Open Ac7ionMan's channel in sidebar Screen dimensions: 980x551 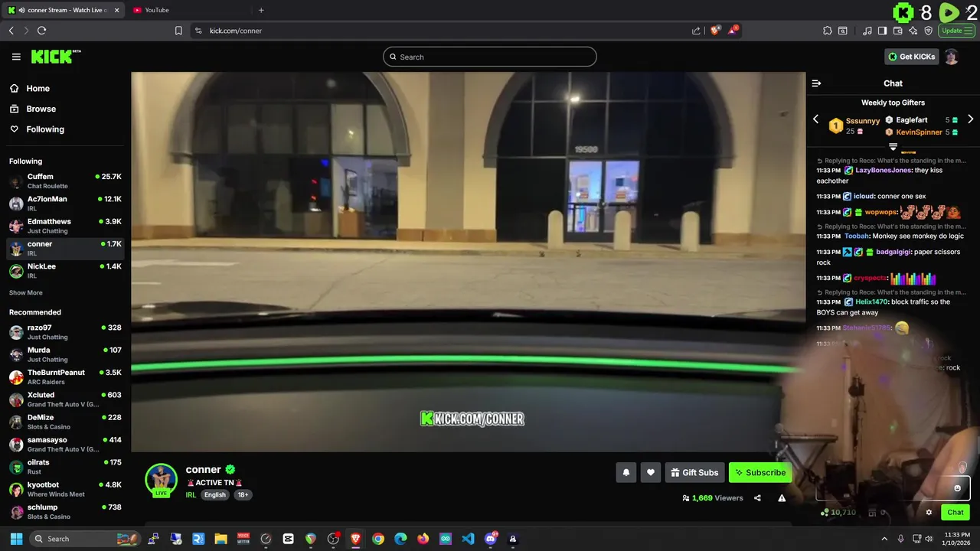point(65,203)
